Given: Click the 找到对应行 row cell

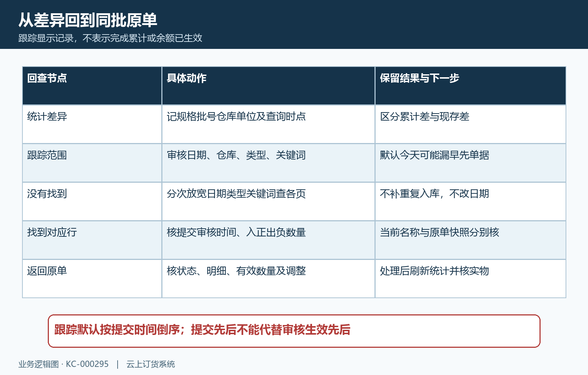Looking at the screenshot, I should [x=92, y=240].
